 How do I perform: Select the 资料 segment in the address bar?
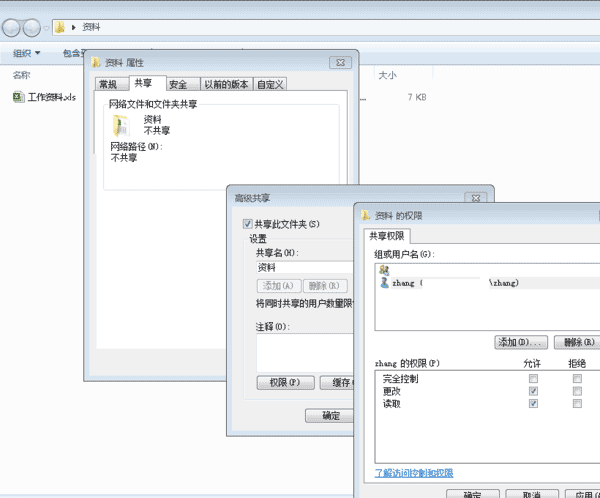tap(91, 27)
